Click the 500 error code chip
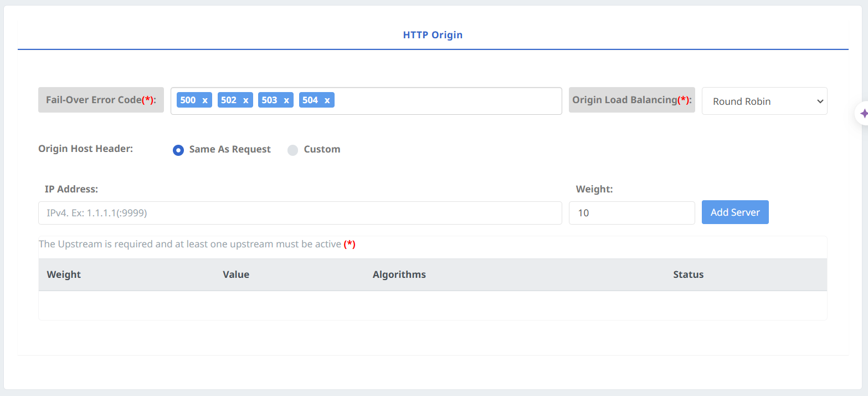Image resolution: width=868 pixels, height=396 pixels. point(188,100)
